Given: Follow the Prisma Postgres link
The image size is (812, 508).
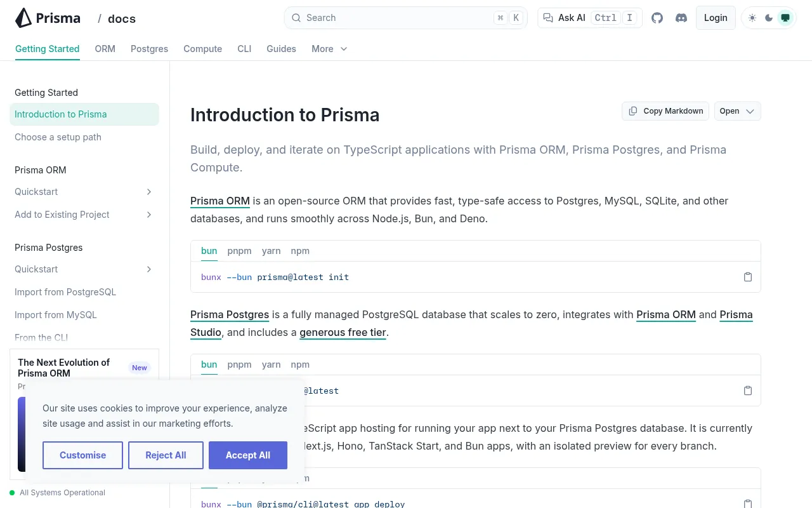Looking at the screenshot, I should pyautogui.click(x=230, y=315).
